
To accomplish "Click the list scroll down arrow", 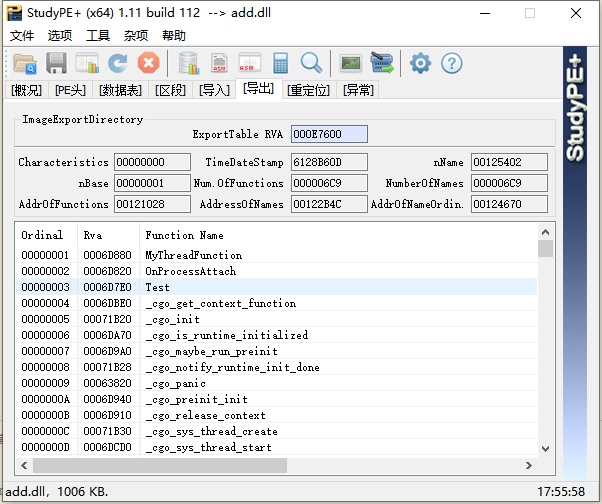I will (546, 449).
